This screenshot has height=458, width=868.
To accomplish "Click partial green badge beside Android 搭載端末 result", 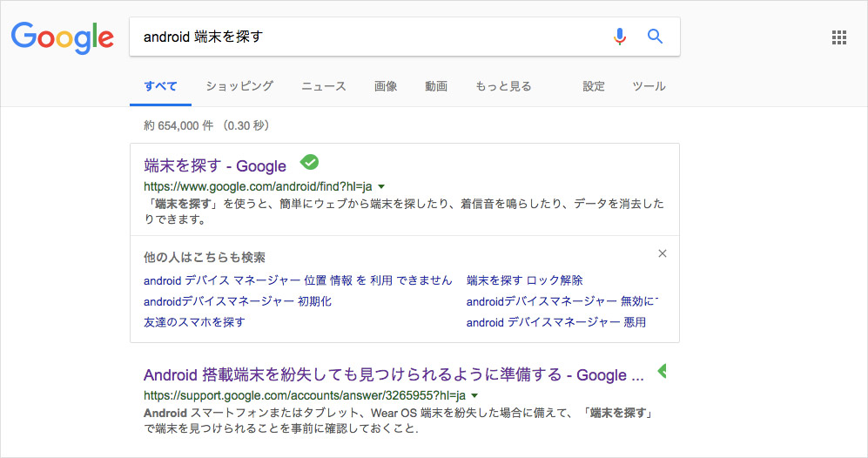I will tap(662, 371).
